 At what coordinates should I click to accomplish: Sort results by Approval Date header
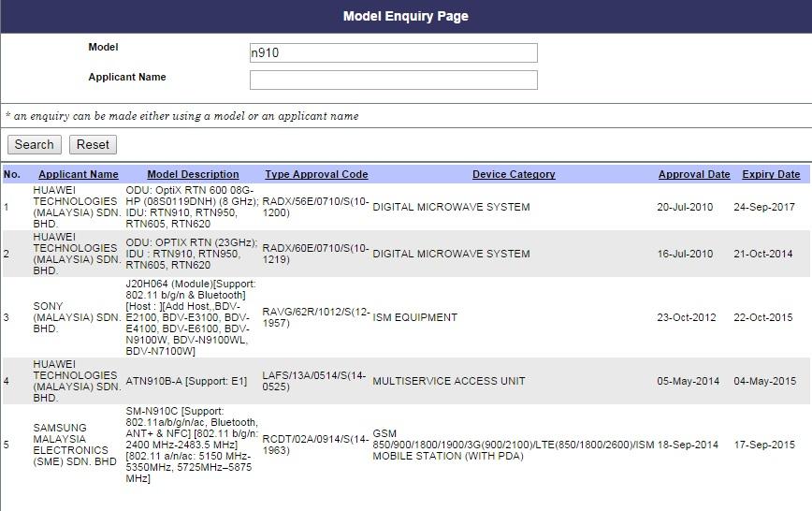tap(694, 174)
